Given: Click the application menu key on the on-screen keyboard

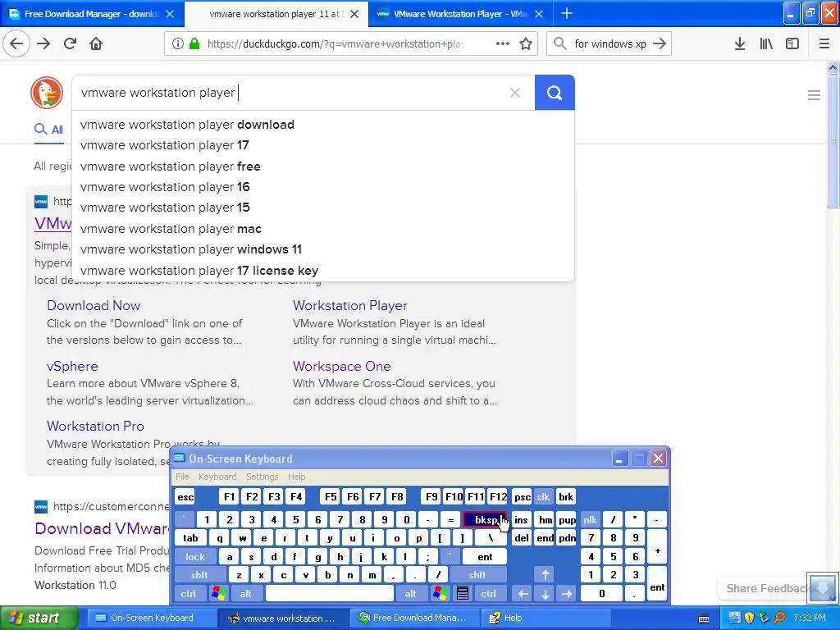Looking at the screenshot, I should tap(463, 593).
